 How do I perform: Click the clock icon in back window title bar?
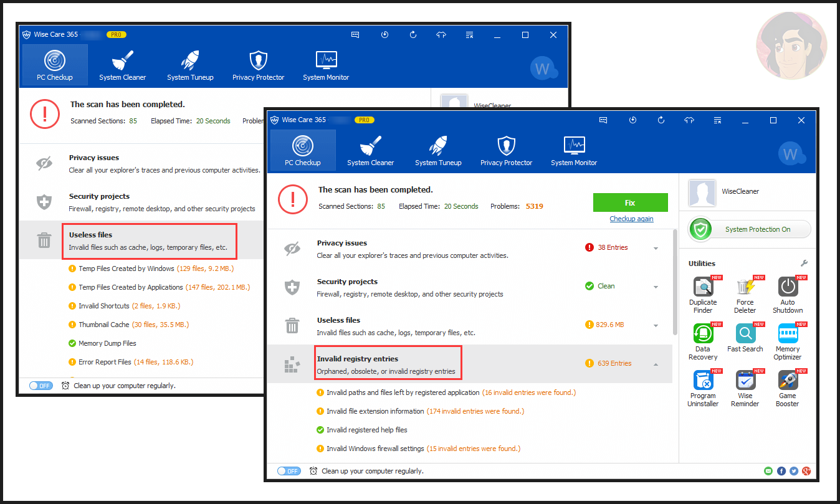click(384, 35)
